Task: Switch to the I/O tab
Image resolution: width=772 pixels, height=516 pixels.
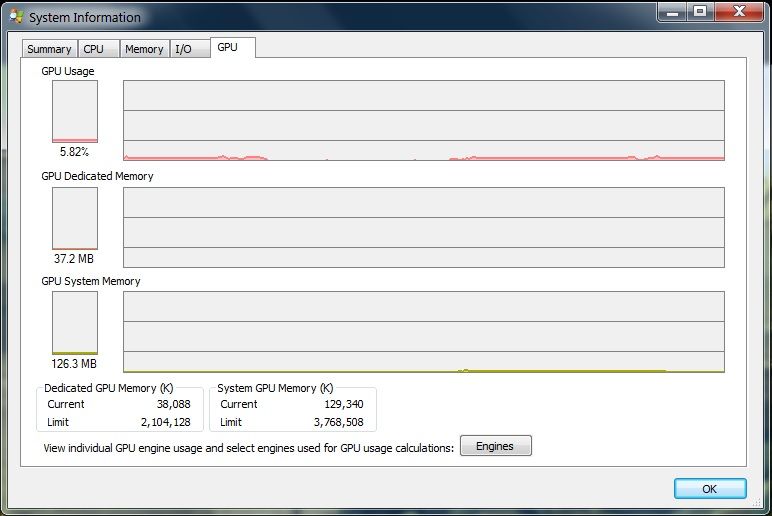Action: pyautogui.click(x=190, y=49)
